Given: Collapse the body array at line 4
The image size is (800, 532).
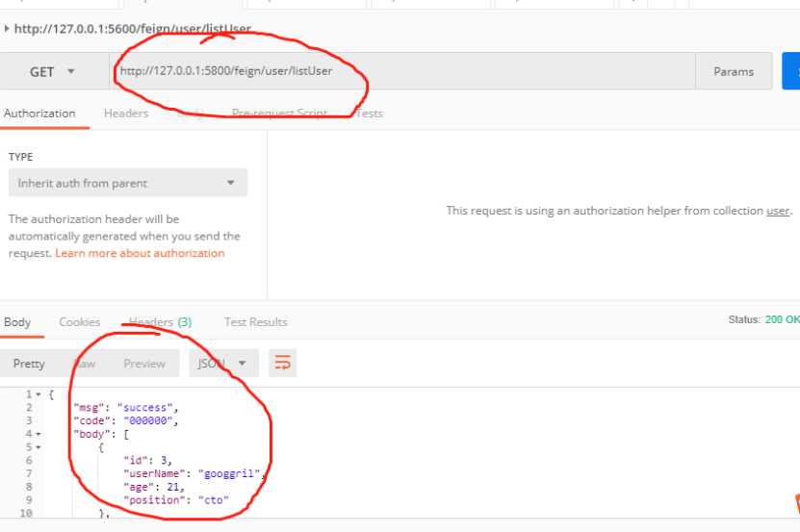Looking at the screenshot, I should pos(39,434).
